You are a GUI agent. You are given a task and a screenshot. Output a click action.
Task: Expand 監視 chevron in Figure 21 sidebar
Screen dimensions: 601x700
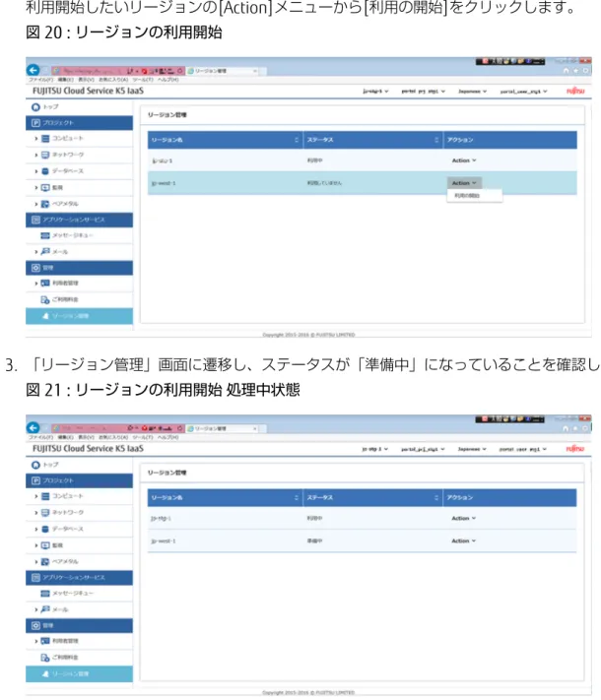[x=36, y=545]
